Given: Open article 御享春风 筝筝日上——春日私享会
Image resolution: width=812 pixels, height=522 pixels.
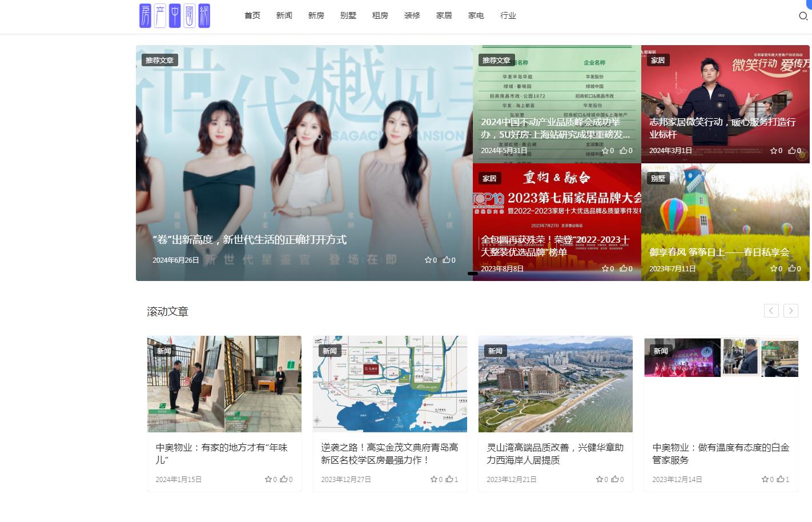Looking at the screenshot, I should point(719,252).
